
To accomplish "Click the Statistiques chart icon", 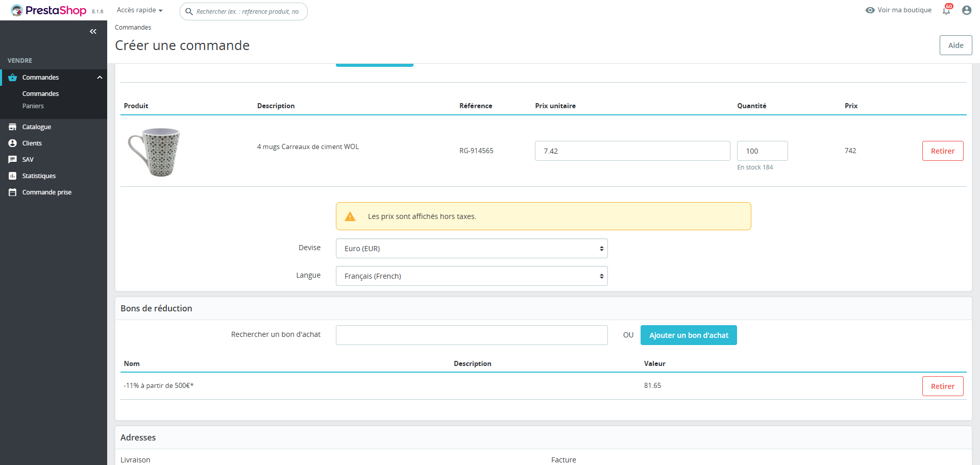I will 13,176.
